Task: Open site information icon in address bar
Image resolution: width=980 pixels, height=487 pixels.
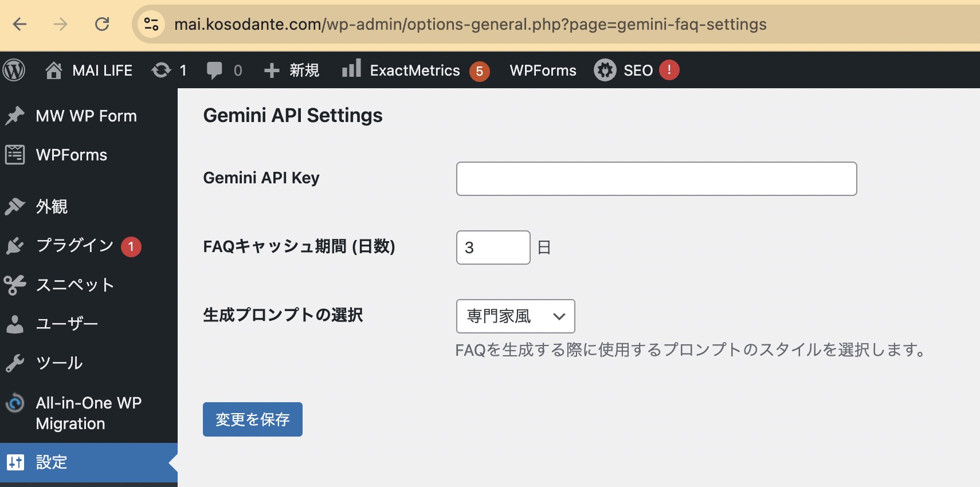Action: pos(151,24)
